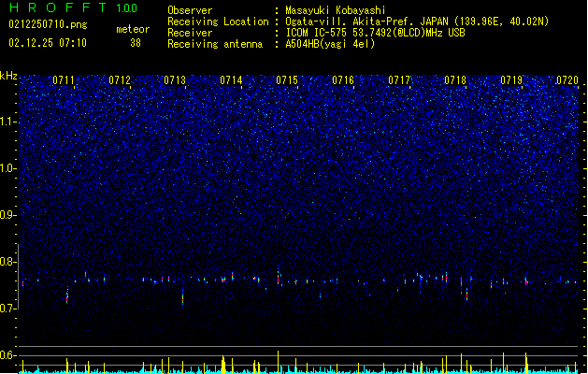Click the 1.1 kHz axis label

[7, 122]
